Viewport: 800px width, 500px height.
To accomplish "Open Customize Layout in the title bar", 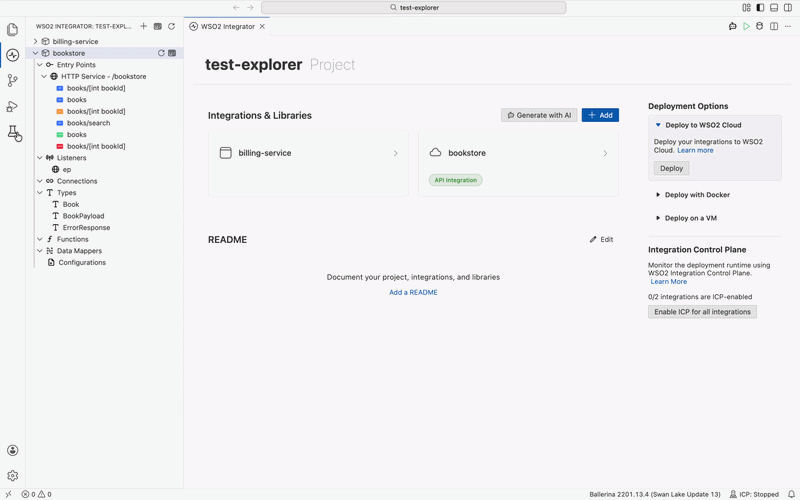I will click(746, 7).
